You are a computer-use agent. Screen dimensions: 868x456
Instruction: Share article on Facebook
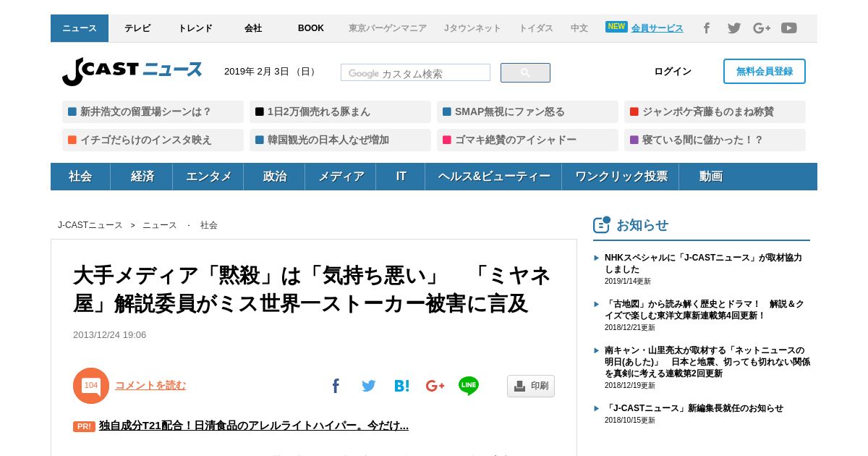pyautogui.click(x=336, y=386)
